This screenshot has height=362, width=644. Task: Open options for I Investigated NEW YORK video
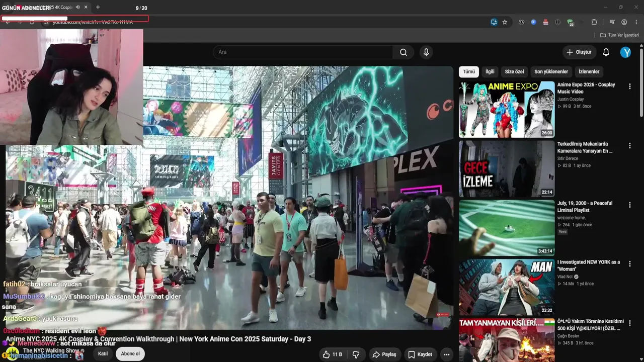(x=629, y=264)
